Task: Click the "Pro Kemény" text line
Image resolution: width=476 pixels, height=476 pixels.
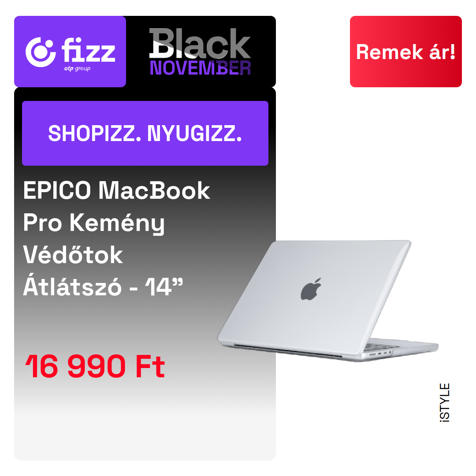Action: click(94, 223)
